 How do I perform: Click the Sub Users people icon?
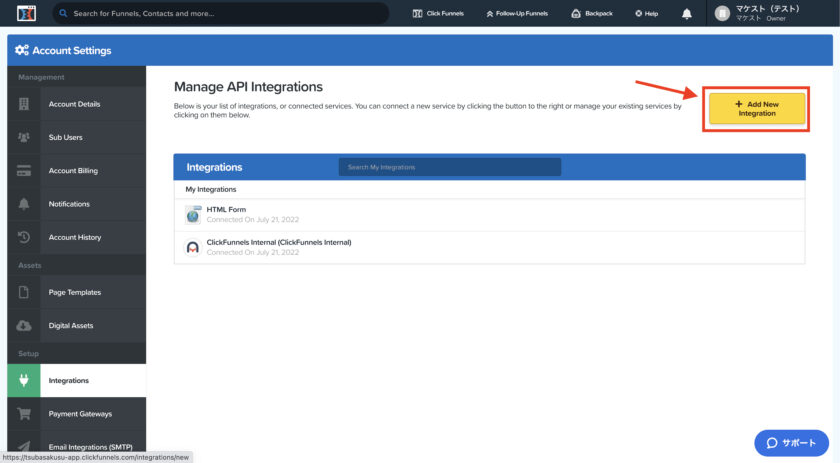tap(24, 137)
